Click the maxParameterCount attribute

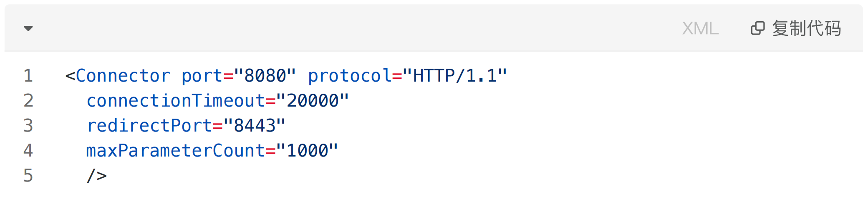(176, 151)
